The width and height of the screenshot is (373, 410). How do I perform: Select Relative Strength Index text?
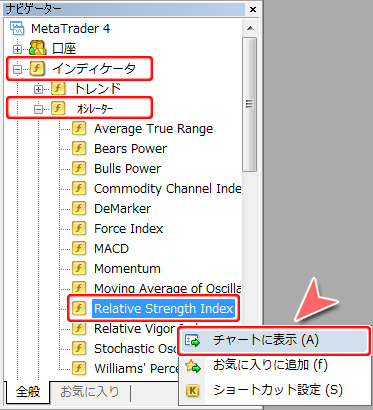[163, 308]
